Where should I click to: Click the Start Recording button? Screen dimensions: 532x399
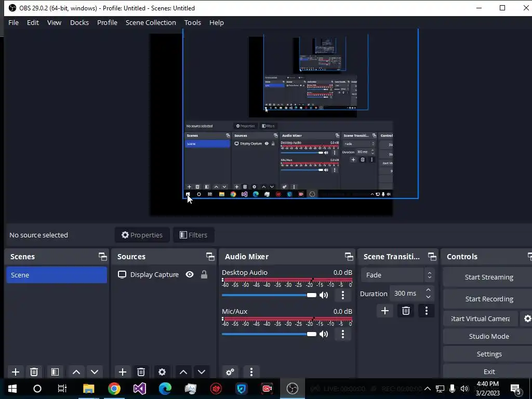(488, 299)
